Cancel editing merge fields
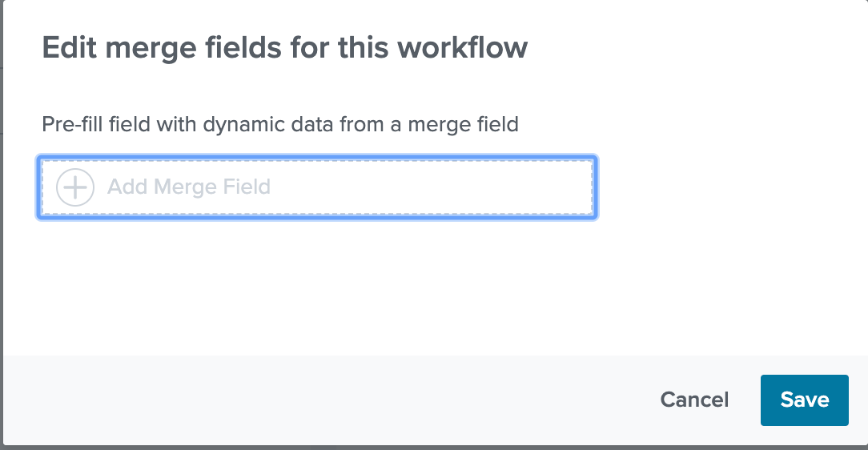Image resolution: width=868 pixels, height=450 pixels. (694, 400)
